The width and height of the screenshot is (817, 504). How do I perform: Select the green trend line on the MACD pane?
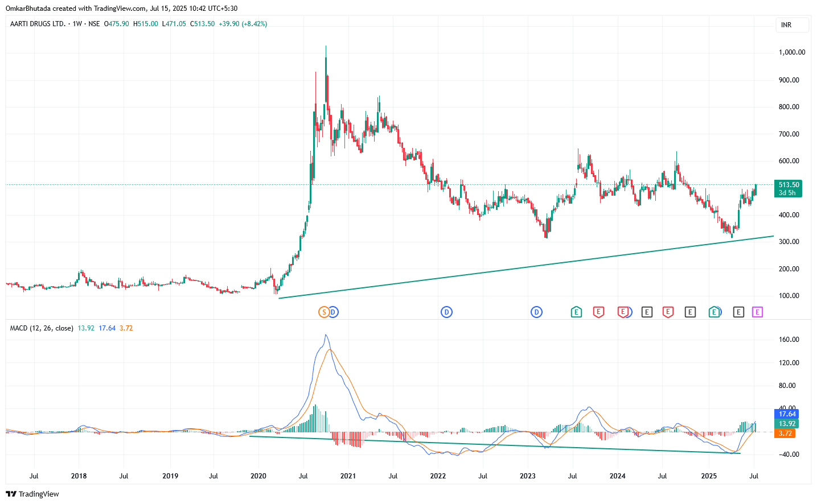pyautogui.click(x=495, y=445)
